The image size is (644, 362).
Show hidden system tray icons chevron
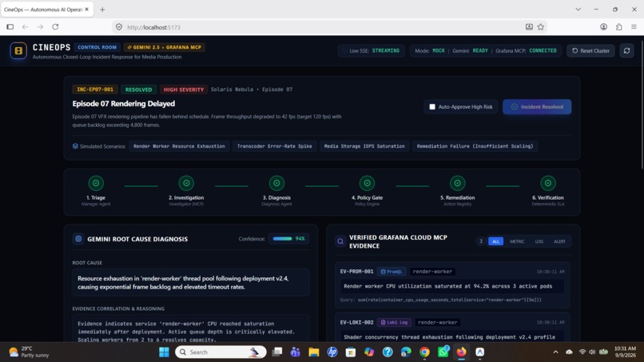[555, 352]
